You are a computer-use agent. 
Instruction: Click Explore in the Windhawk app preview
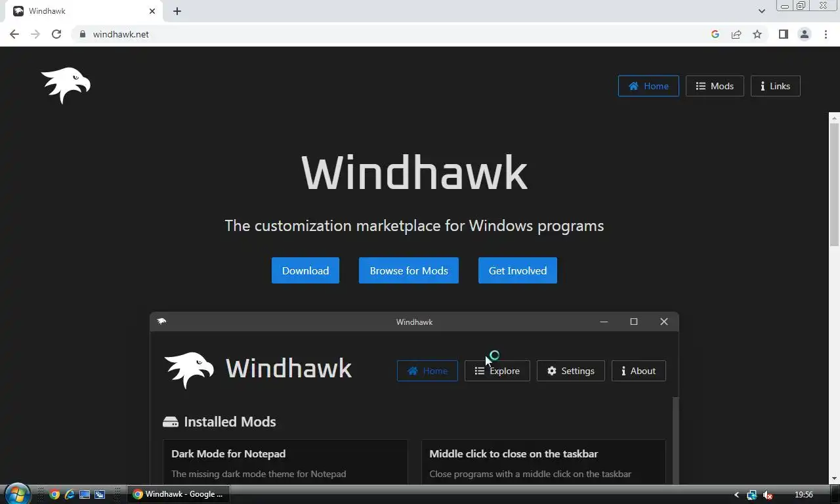[497, 371]
